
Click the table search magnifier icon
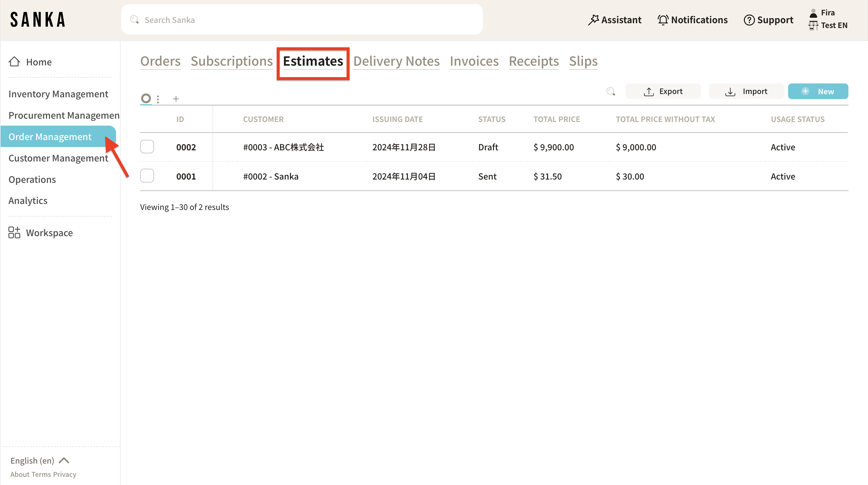(x=611, y=91)
